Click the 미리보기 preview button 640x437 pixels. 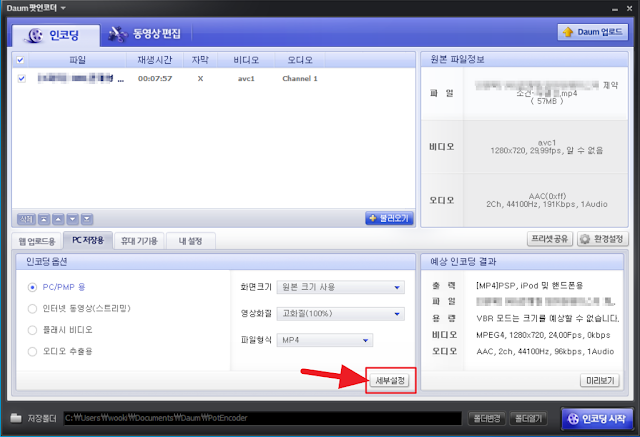point(600,380)
